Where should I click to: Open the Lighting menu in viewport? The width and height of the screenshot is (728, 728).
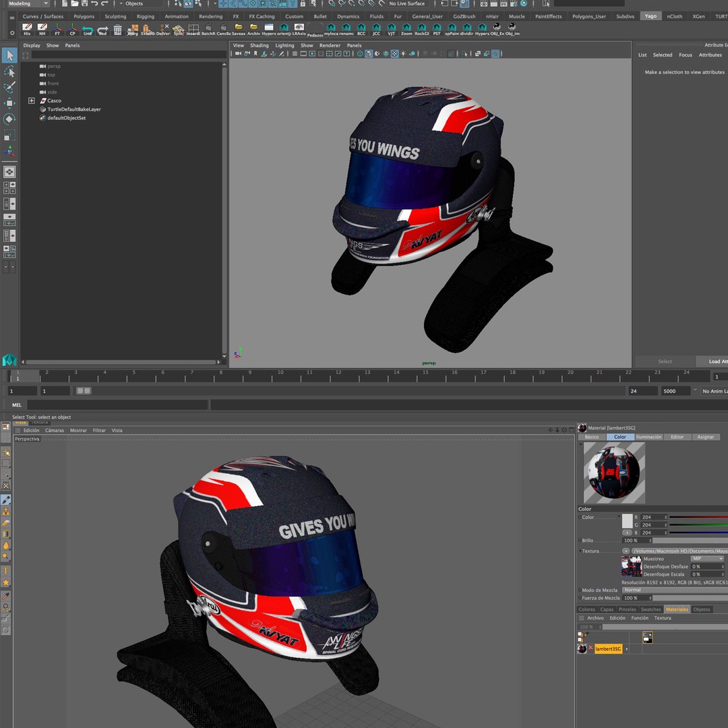[284, 46]
